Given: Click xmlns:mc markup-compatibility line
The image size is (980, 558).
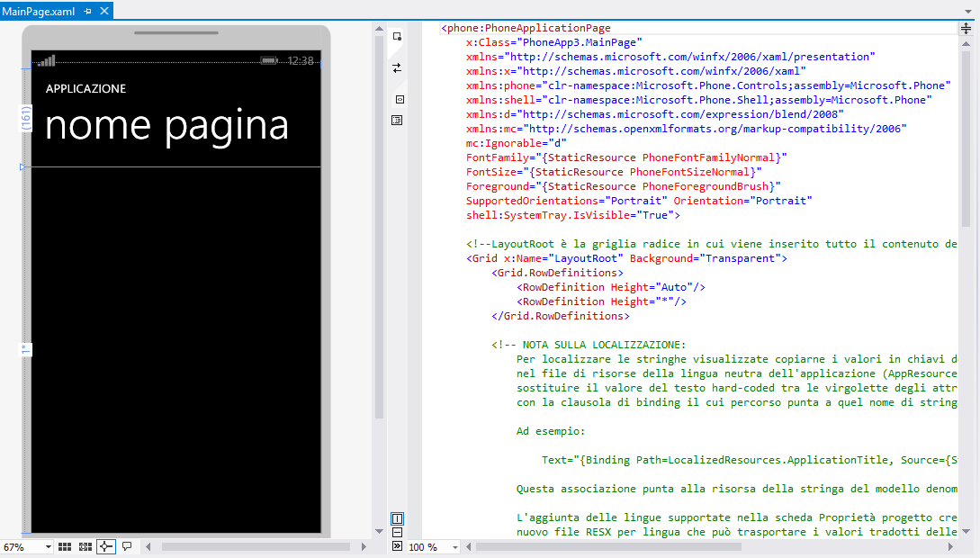Looking at the screenshot, I should pos(687,129).
